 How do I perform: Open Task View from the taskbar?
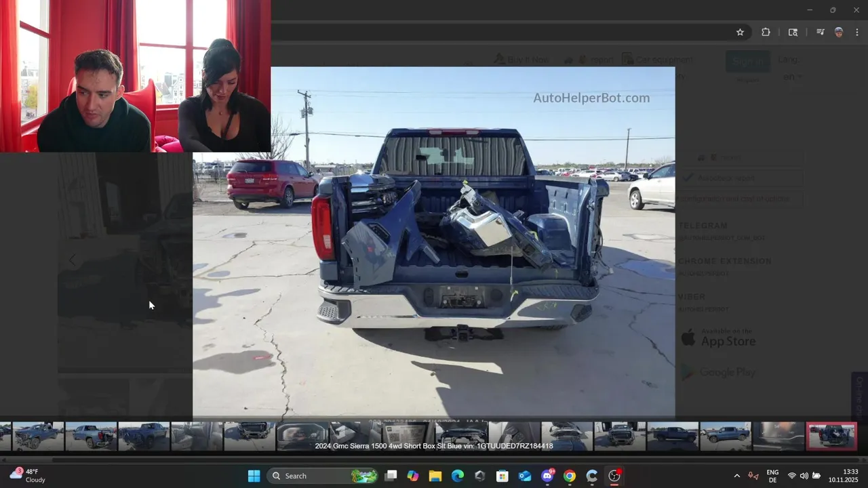[x=391, y=476]
